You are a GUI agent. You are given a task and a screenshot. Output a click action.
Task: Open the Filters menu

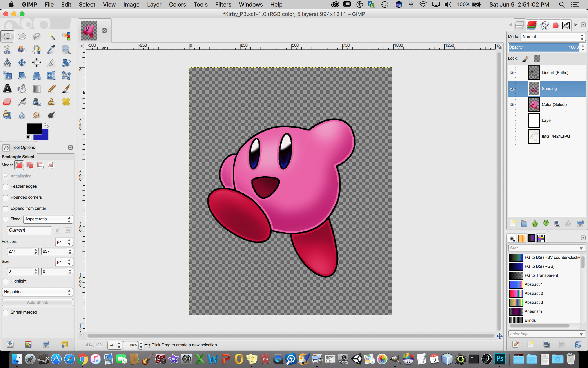[223, 5]
